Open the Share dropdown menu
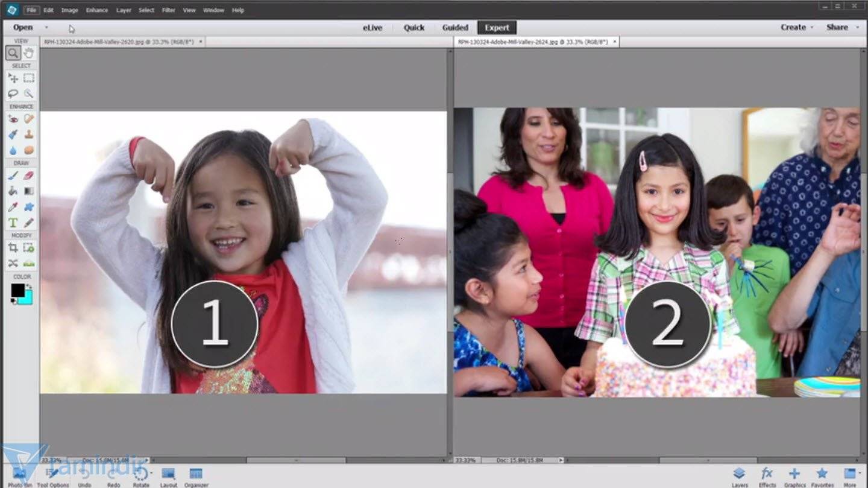 pyautogui.click(x=841, y=27)
